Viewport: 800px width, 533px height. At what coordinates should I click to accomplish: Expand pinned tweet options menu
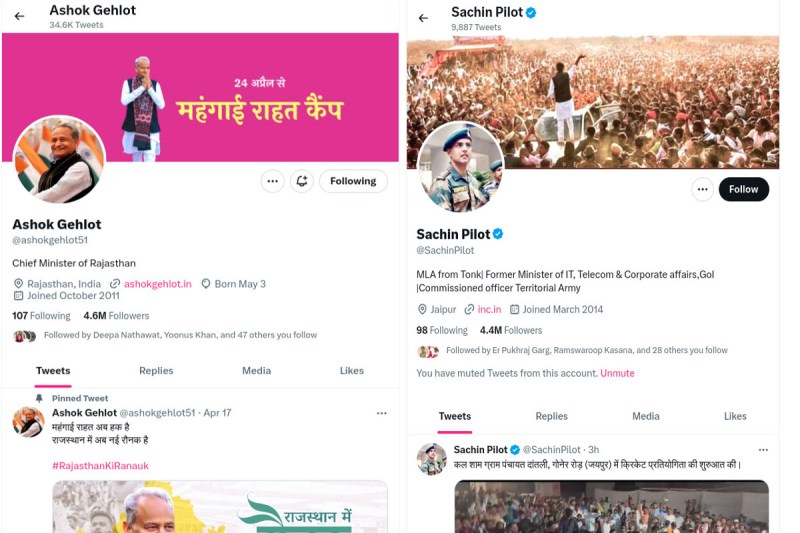click(381, 413)
